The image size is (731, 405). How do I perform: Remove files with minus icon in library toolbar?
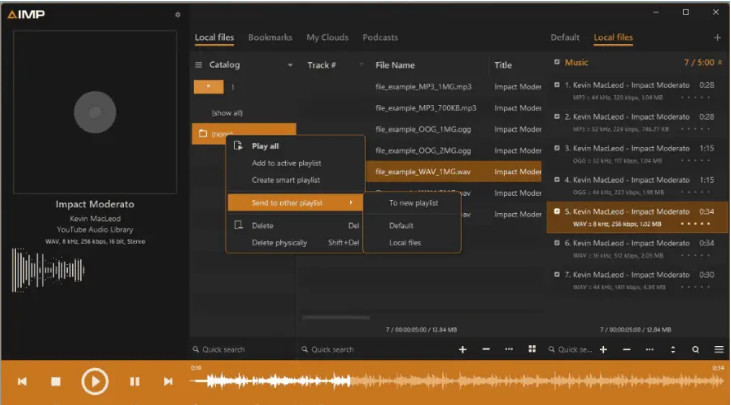pyautogui.click(x=486, y=350)
